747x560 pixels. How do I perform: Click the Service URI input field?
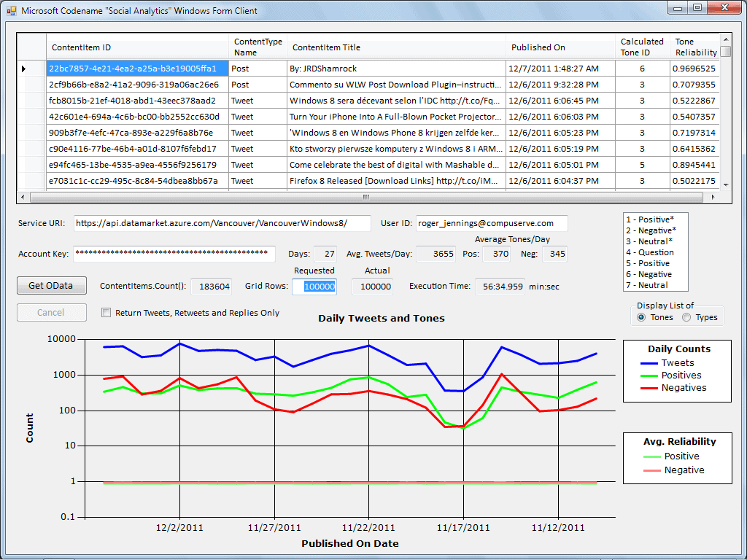point(222,223)
